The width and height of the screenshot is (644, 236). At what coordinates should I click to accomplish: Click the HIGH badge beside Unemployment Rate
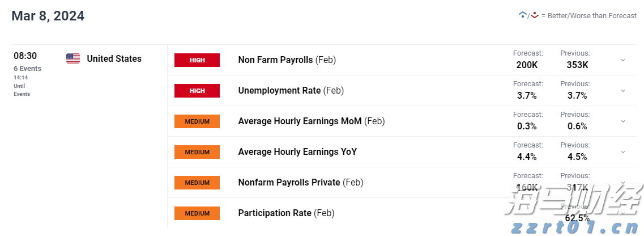(x=197, y=91)
